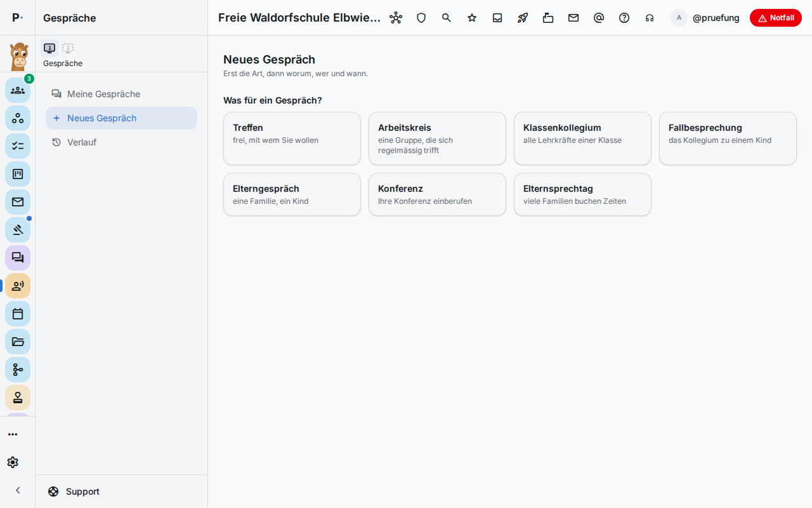The width and height of the screenshot is (812, 508).
Task: Collapse the sidebar with the left chevron
Action: (x=18, y=490)
